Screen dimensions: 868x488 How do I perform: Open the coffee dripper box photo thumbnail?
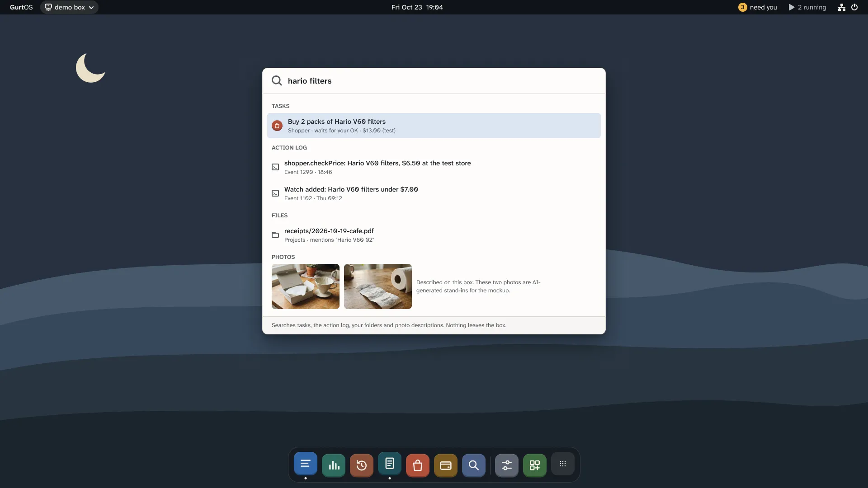pyautogui.click(x=306, y=286)
